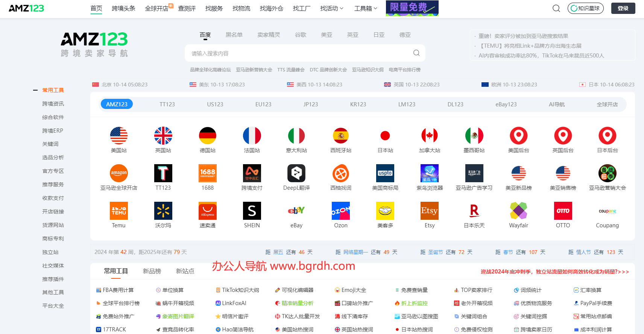Open the Wayfair icon
644x334 pixels.
[x=518, y=211]
